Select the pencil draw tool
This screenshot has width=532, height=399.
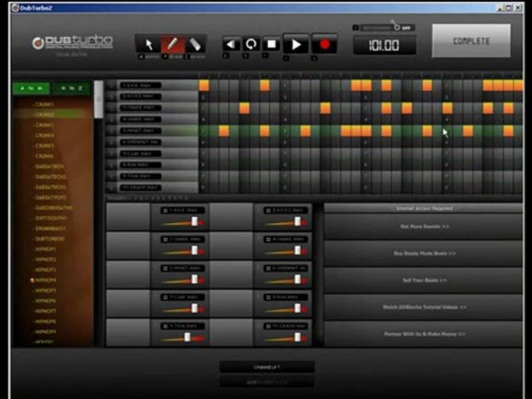click(172, 44)
